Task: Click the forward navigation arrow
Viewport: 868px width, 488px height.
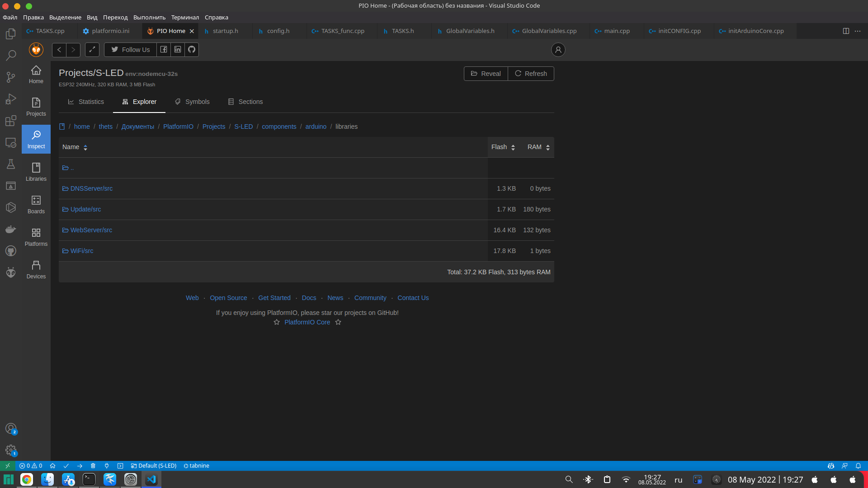Action: pos(73,50)
